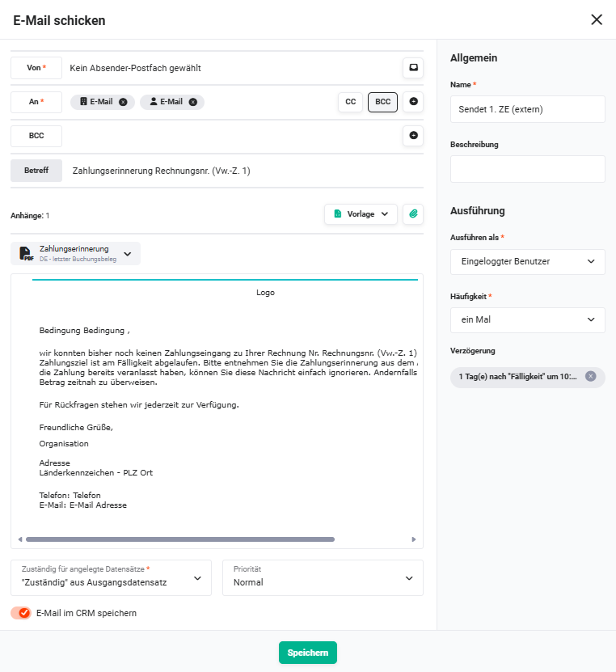Click the Betreff label button
Screen dimensions: 616x672
pos(36,171)
